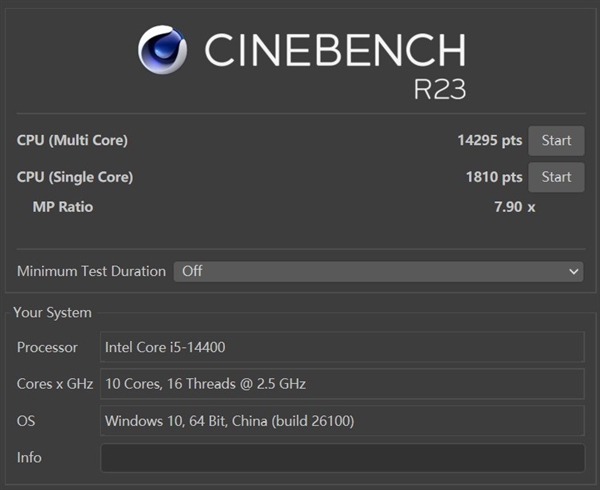Click the 1810 pts single core score
This screenshot has height=490, width=600.
click(493, 177)
